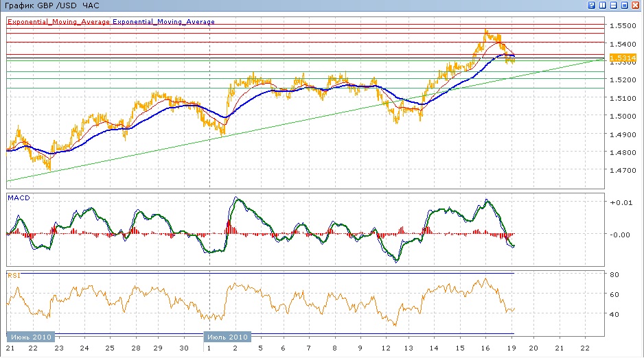The height and width of the screenshot is (358, 644).
Task: Maximize the chart window
Action: (x=624, y=5)
